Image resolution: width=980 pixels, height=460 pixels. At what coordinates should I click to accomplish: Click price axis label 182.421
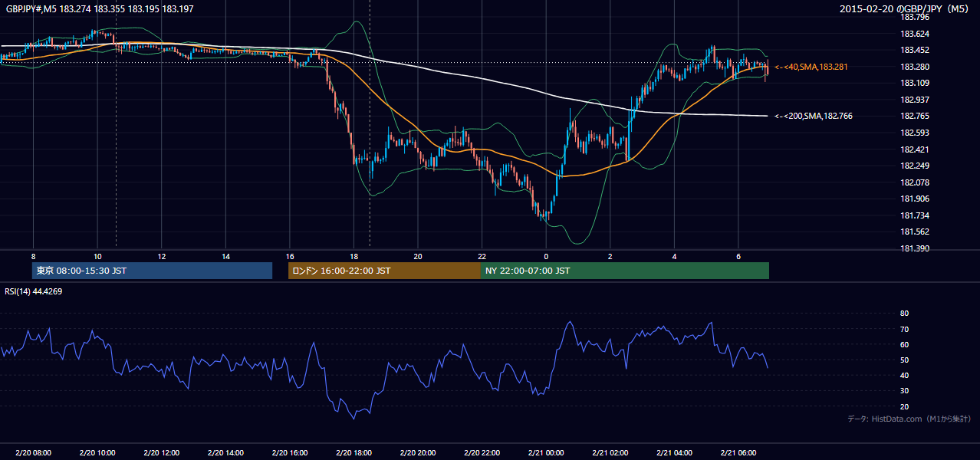click(914, 149)
